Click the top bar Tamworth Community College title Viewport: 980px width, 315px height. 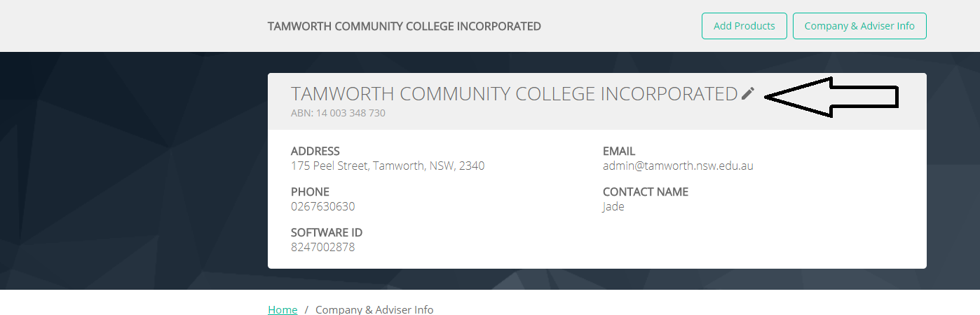click(404, 26)
